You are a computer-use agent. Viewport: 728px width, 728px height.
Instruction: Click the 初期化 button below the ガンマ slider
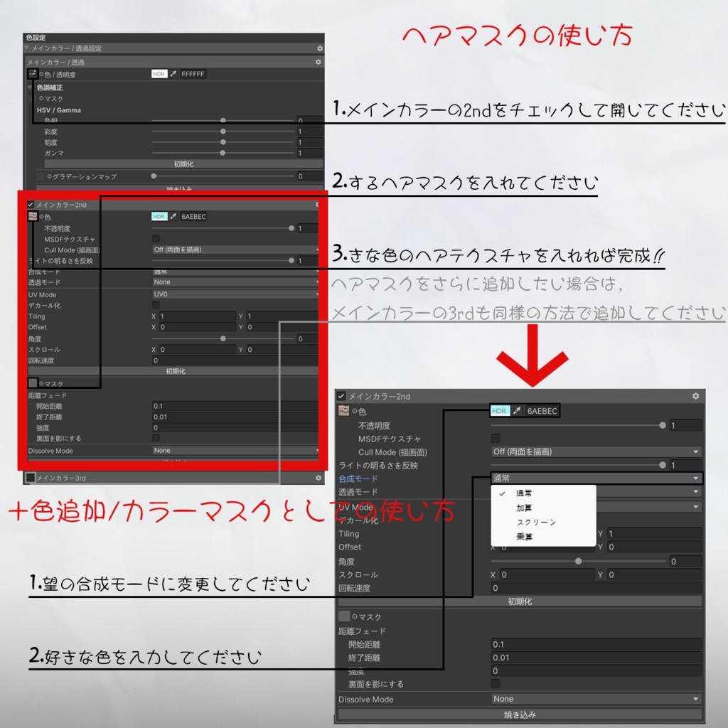183,164
